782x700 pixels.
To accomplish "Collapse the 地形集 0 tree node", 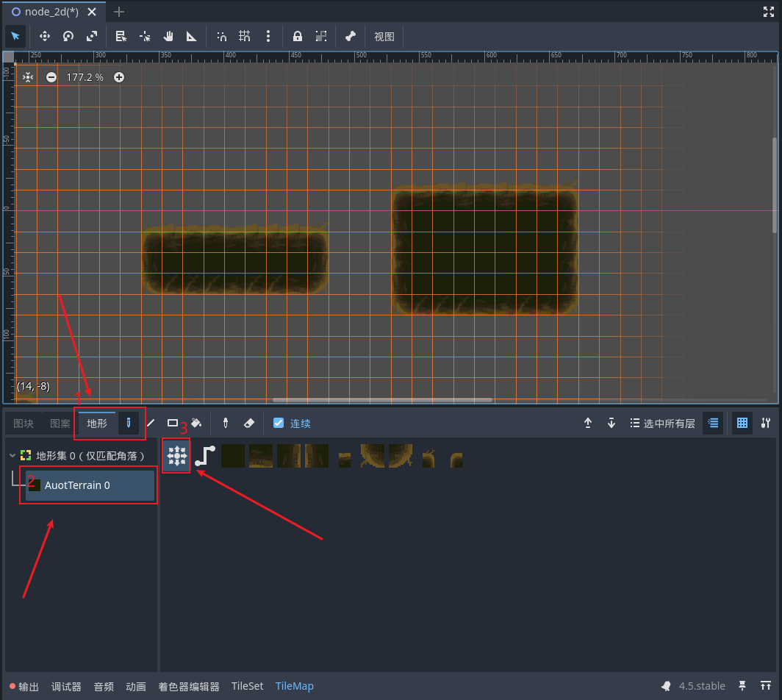I will [x=12, y=456].
